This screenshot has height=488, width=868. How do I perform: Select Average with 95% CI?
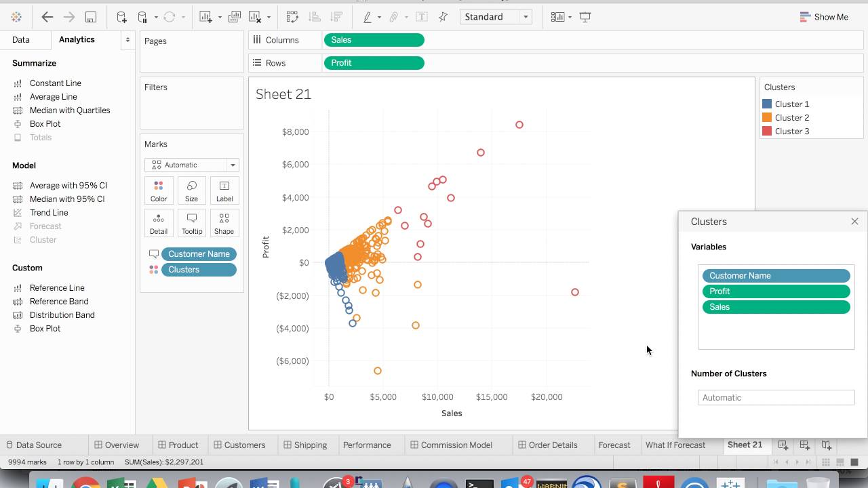(68, 186)
